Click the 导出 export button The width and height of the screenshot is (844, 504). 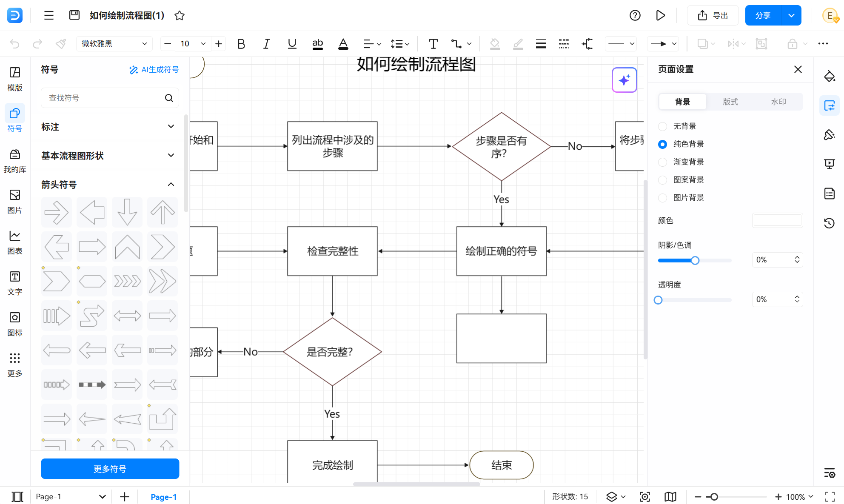click(x=713, y=15)
